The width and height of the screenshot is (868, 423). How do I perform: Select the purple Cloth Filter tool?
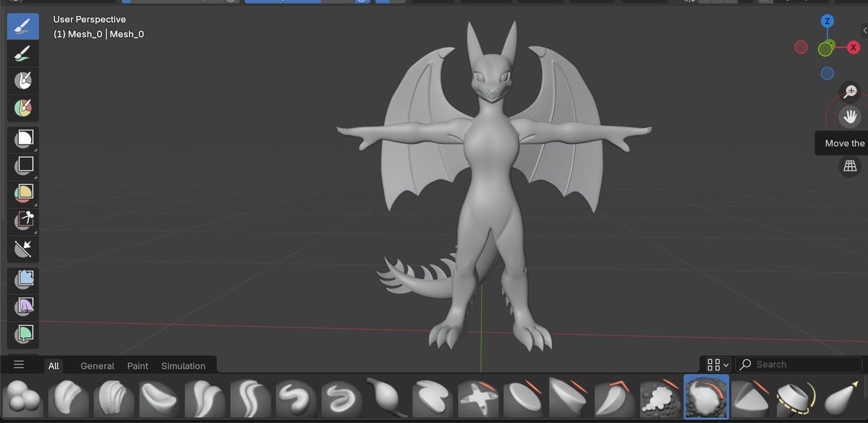point(23,306)
